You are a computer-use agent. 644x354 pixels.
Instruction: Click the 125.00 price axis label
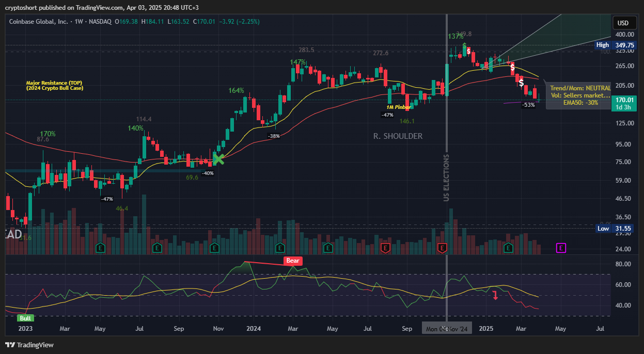point(624,123)
